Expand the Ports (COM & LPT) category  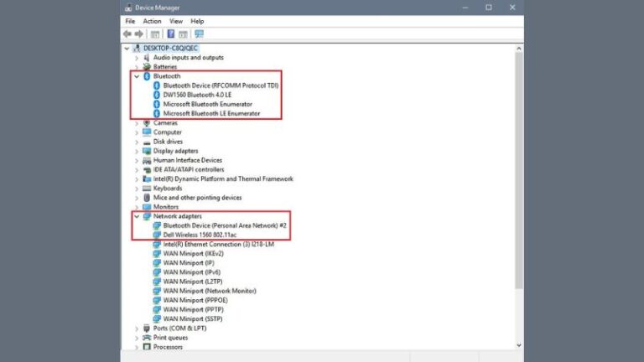tap(137, 328)
